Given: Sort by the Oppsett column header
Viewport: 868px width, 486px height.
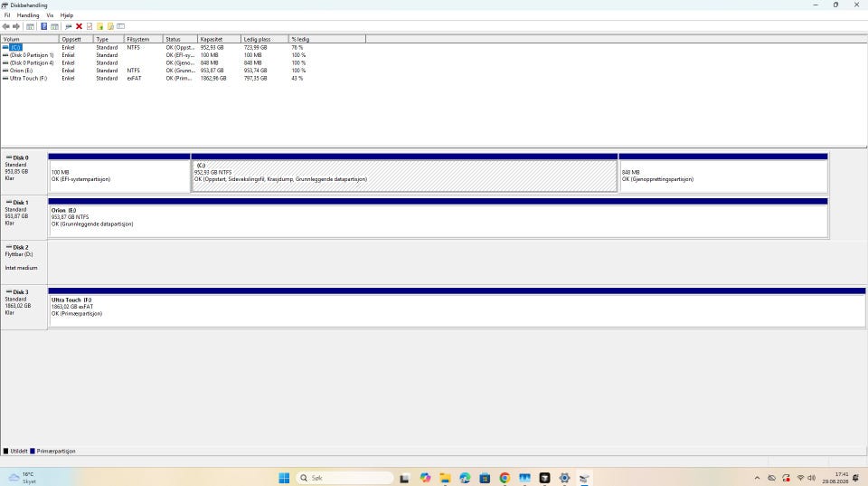Looking at the screenshot, I should [x=76, y=39].
